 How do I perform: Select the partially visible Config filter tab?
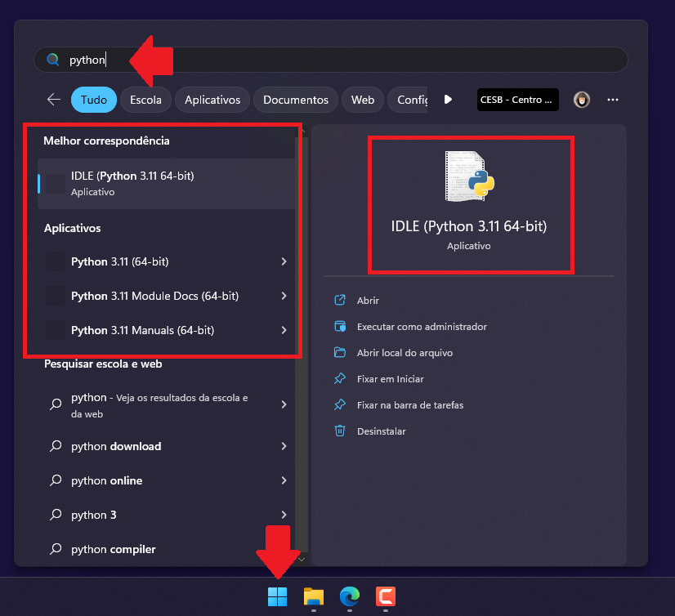[x=408, y=100]
